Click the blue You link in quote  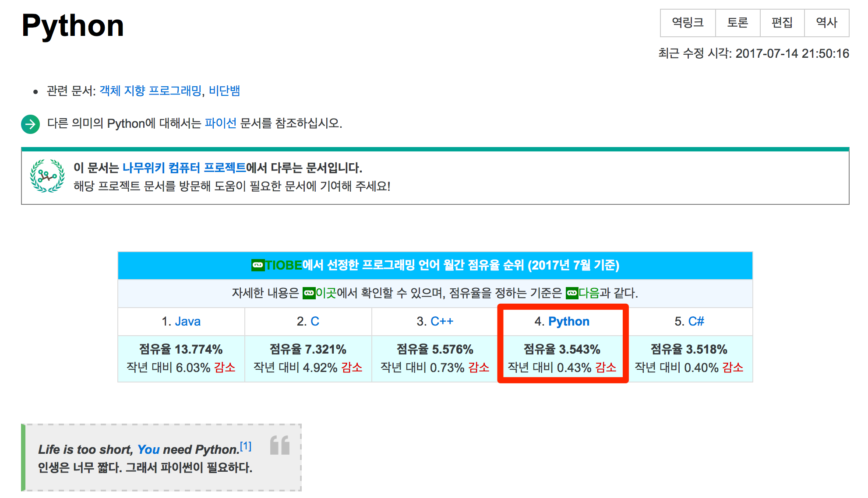tap(148, 449)
